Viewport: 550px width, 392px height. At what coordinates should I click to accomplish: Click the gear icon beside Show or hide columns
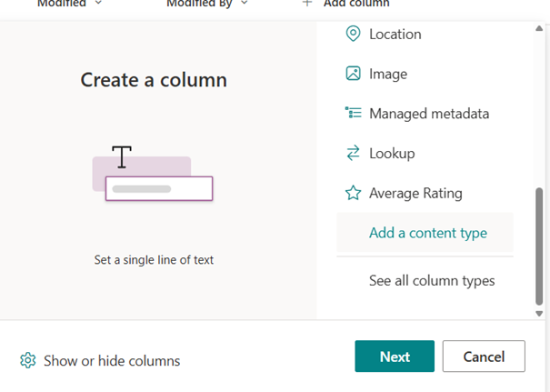pyautogui.click(x=27, y=361)
